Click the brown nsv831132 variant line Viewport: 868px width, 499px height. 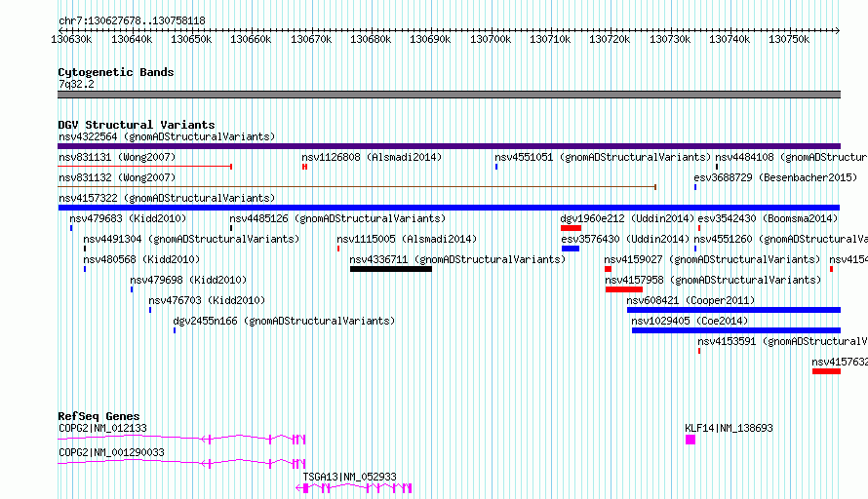357,187
